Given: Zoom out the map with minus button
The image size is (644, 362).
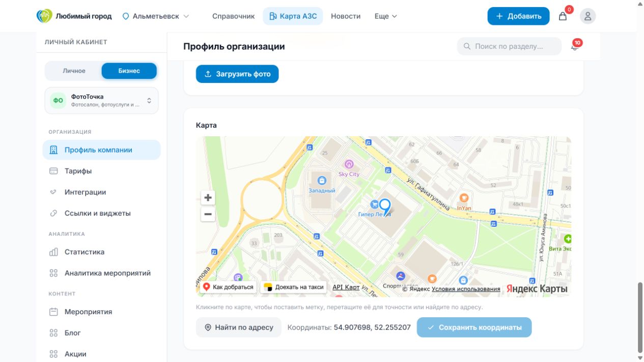Looking at the screenshot, I should 208,215.
